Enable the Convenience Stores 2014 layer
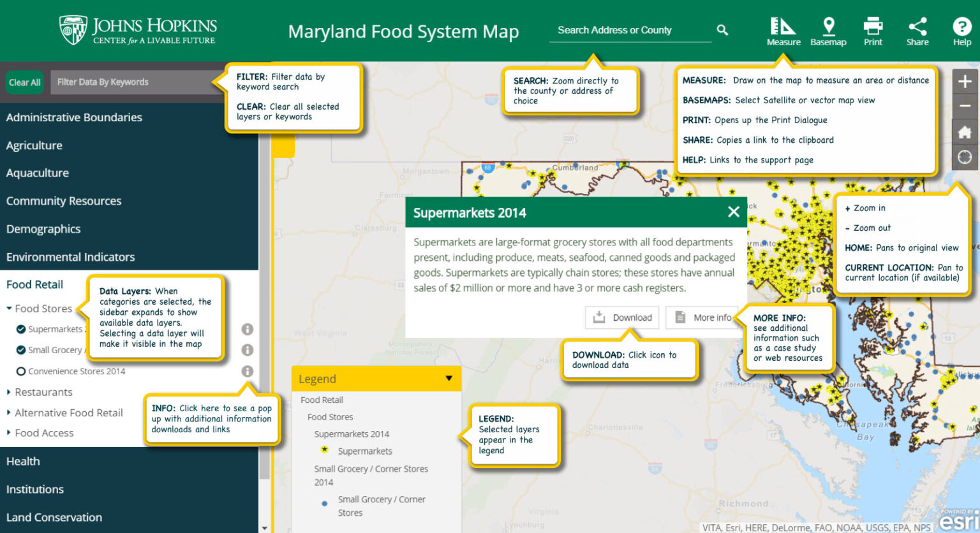This screenshot has height=533, width=980. click(x=21, y=370)
